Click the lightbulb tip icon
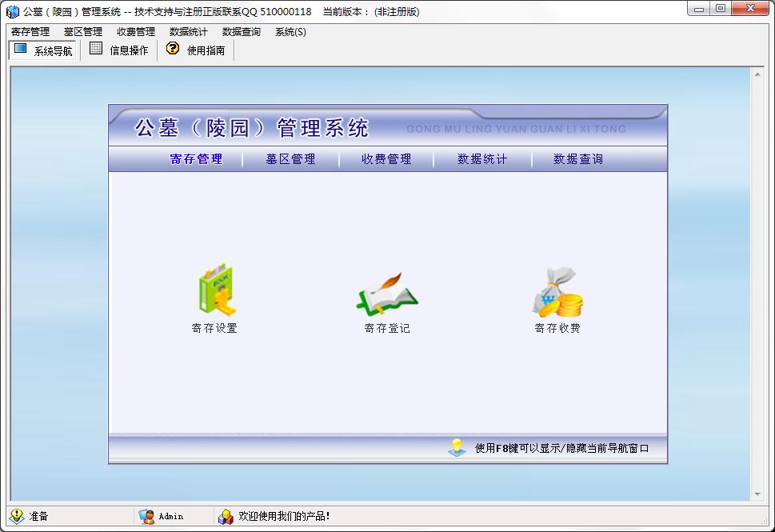The height and width of the screenshot is (532, 775). [x=457, y=447]
